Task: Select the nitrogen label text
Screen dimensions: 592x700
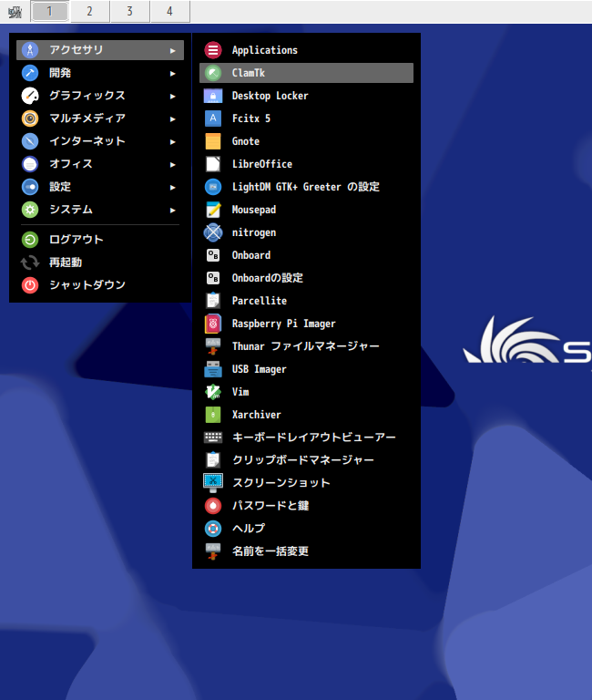Action: (254, 232)
